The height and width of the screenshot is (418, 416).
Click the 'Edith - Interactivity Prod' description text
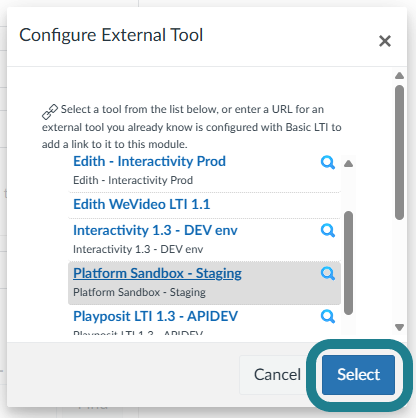coord(133,180)
